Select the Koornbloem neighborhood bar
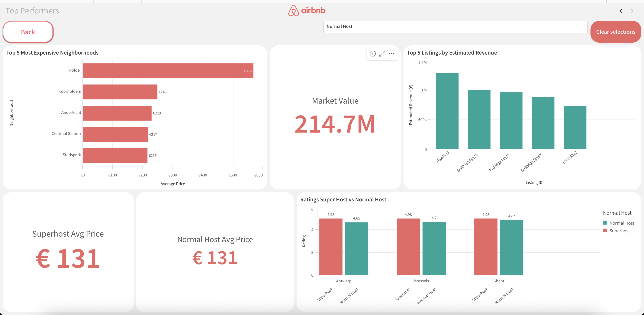 pyautogui.click(x=120, y=91)
